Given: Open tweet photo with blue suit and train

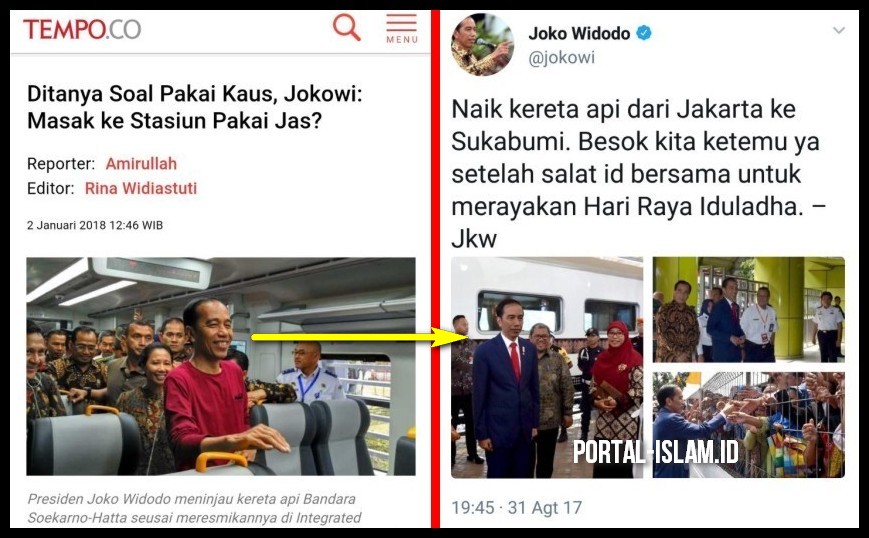Looking at the screenshot, I should [x=547, y=367].
